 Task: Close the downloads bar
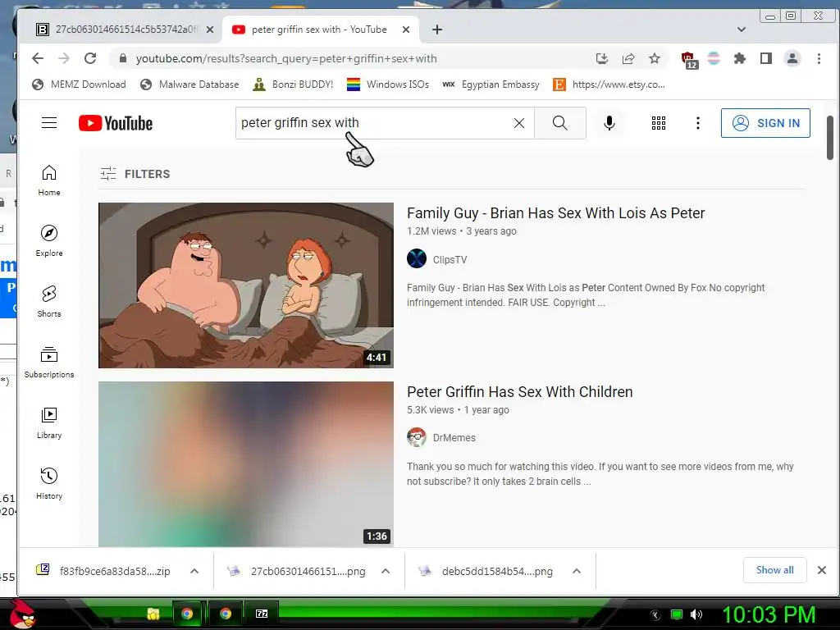pos(822,570)
